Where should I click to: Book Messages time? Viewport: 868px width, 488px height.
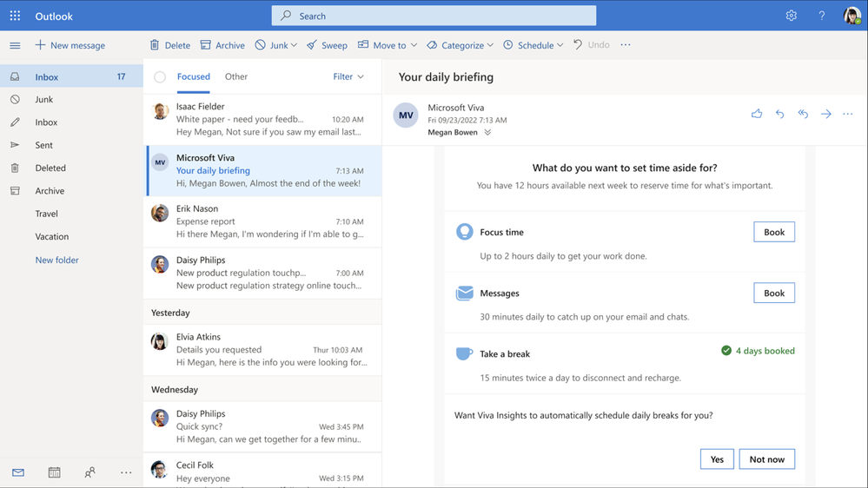774,293
